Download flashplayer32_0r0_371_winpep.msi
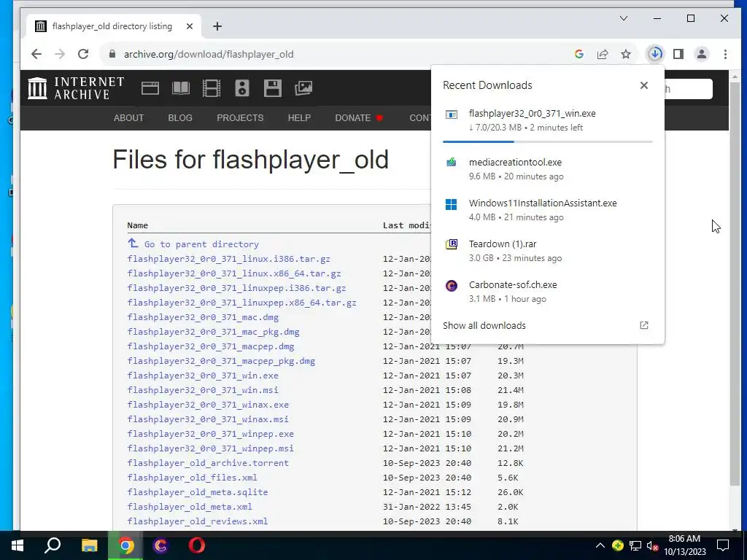Viewport: 747px width, 560px height. click(211, 448)
